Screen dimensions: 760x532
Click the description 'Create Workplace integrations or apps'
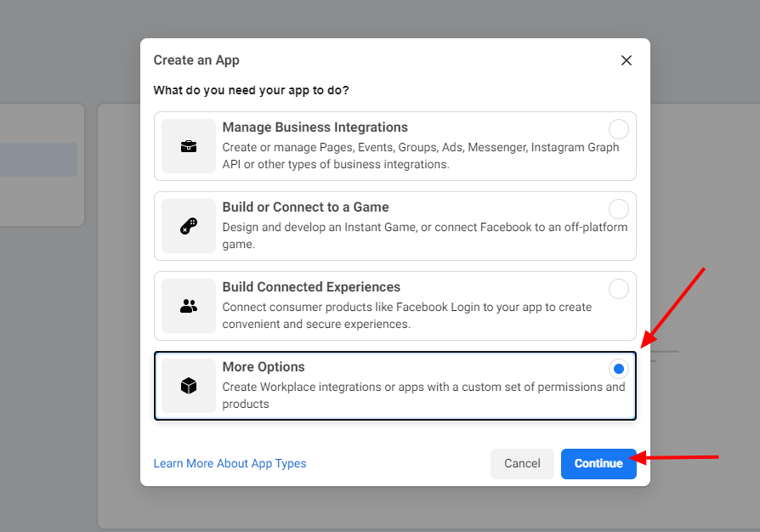pos(423,396)
